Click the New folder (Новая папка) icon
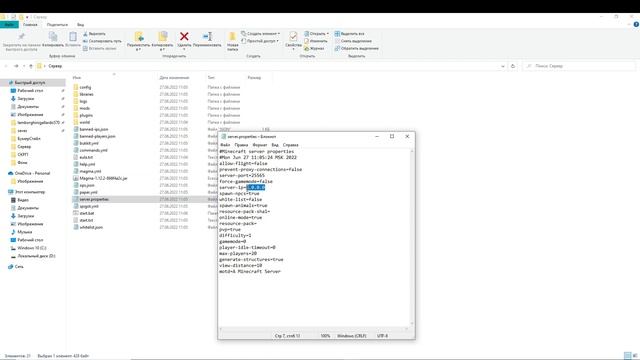 point(233,37)
